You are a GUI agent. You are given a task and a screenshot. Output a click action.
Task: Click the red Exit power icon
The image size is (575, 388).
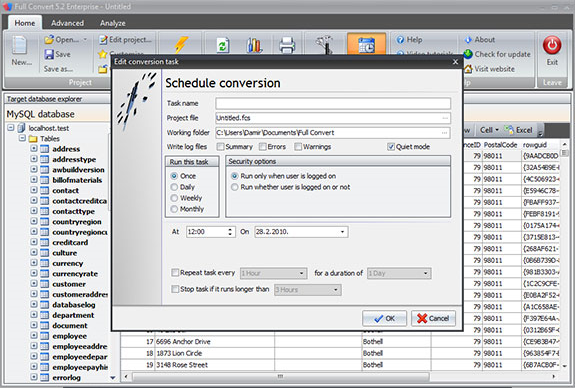(x=552, y=45)
